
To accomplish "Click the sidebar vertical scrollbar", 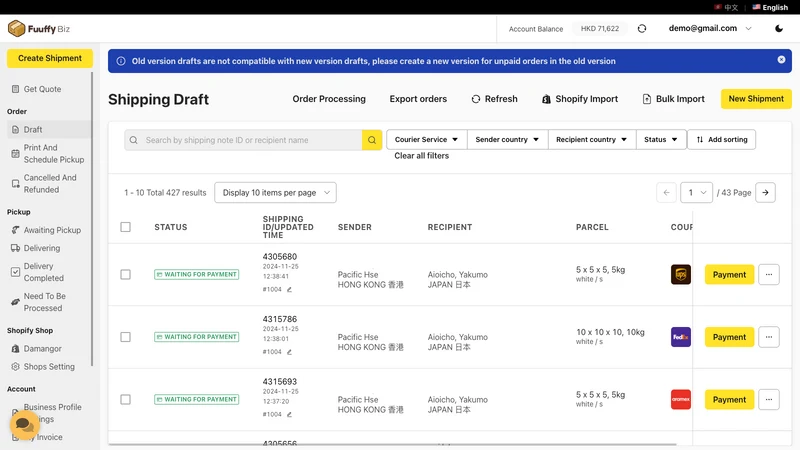I will [x=92, y=219].
